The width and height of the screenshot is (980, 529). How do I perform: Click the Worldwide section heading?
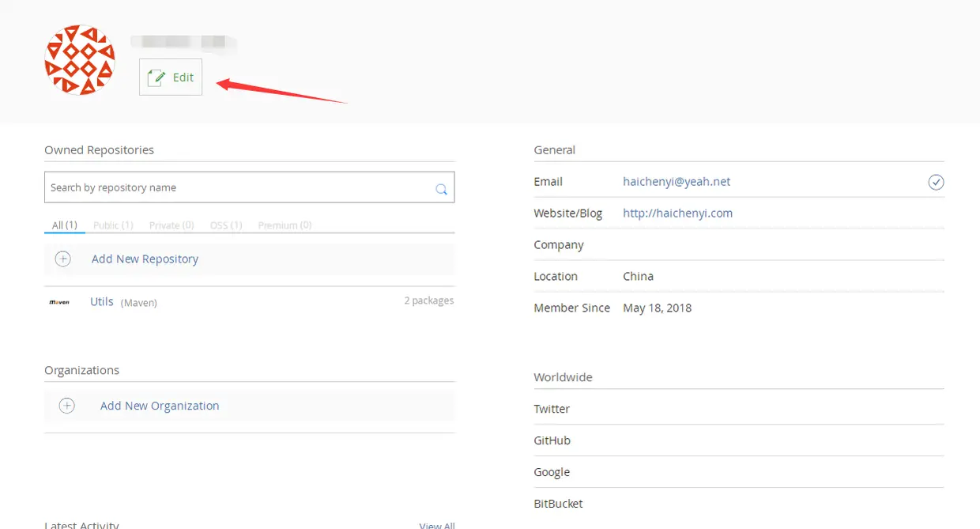563,377
